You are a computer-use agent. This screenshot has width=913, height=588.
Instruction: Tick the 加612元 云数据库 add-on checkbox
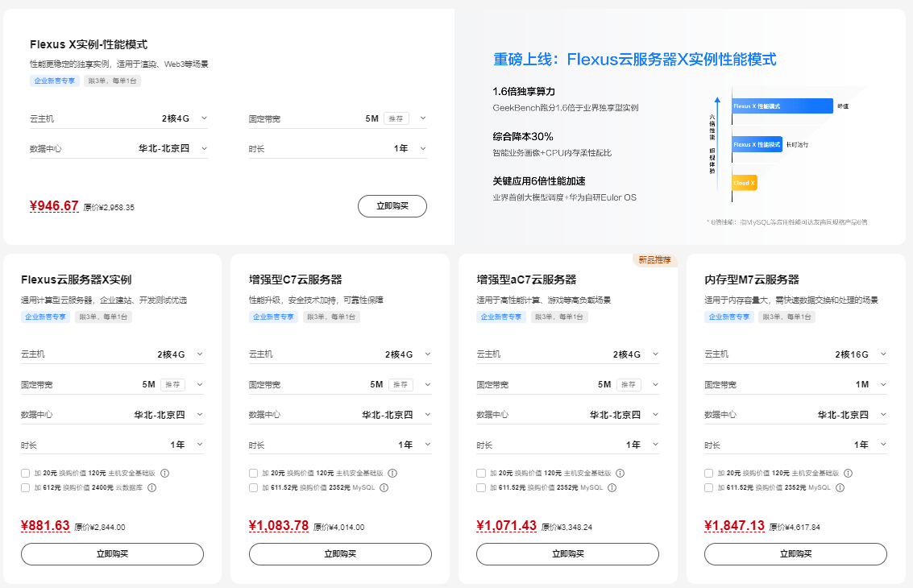[x=25, y=488]
